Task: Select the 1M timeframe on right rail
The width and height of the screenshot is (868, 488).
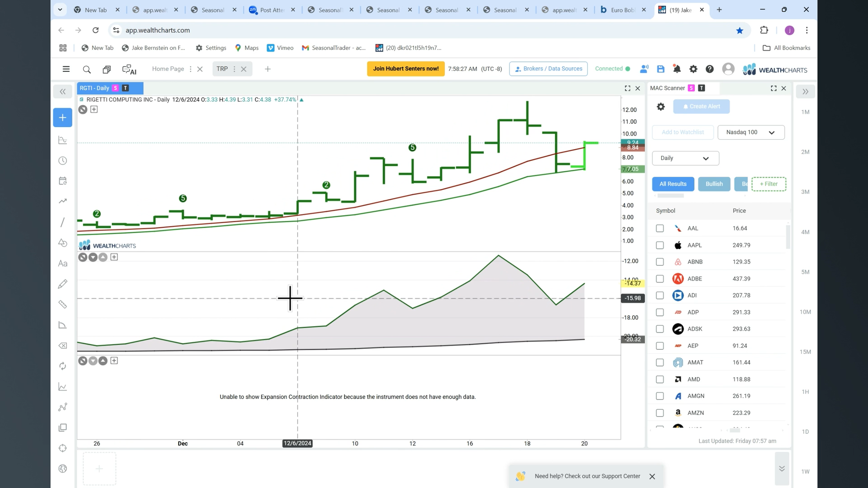Action: click(x=805, y=112)
